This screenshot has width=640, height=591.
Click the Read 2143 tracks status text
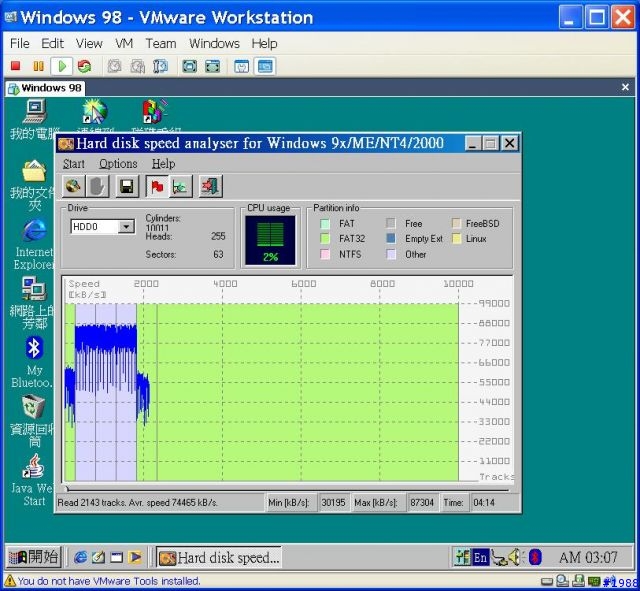click(138, 502)
